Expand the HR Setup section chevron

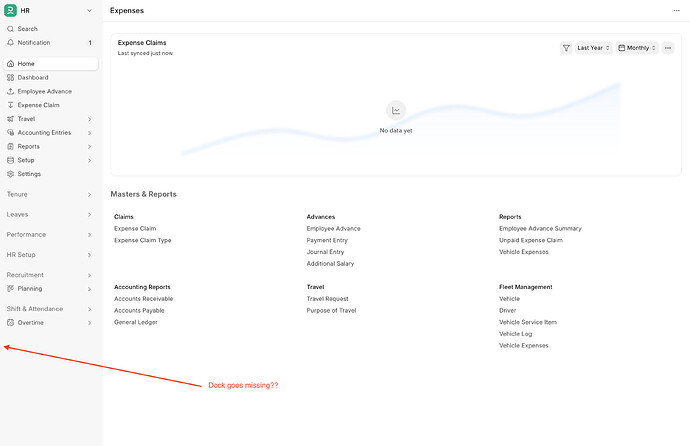(89, 255)
